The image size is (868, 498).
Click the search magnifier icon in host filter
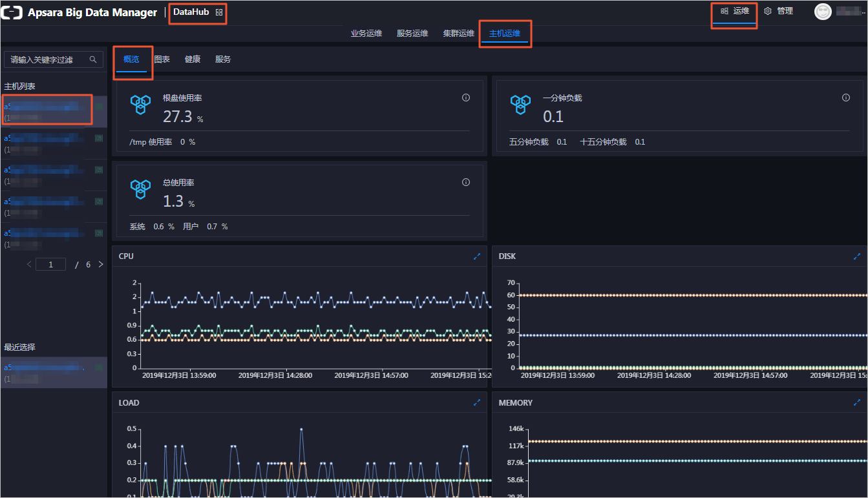pos(93,59)
